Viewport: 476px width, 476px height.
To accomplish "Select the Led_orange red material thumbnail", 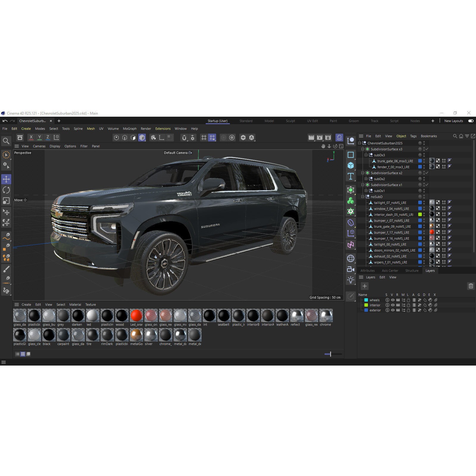I will coord(136,316).
